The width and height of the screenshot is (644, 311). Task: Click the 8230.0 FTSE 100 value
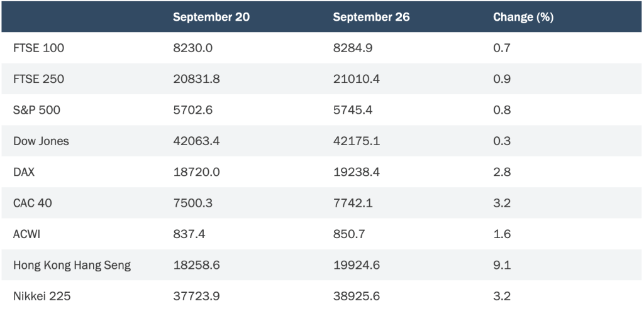(192, 48)
